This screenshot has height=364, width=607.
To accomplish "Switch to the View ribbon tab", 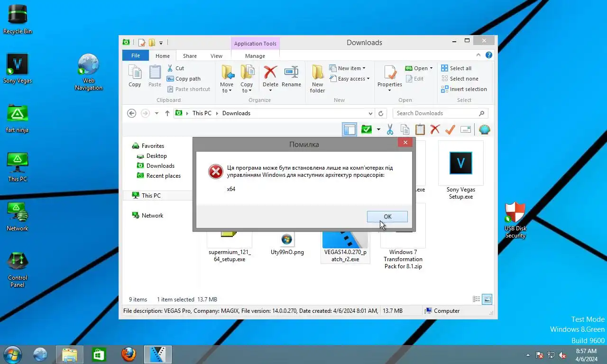I will coord(216,55).
